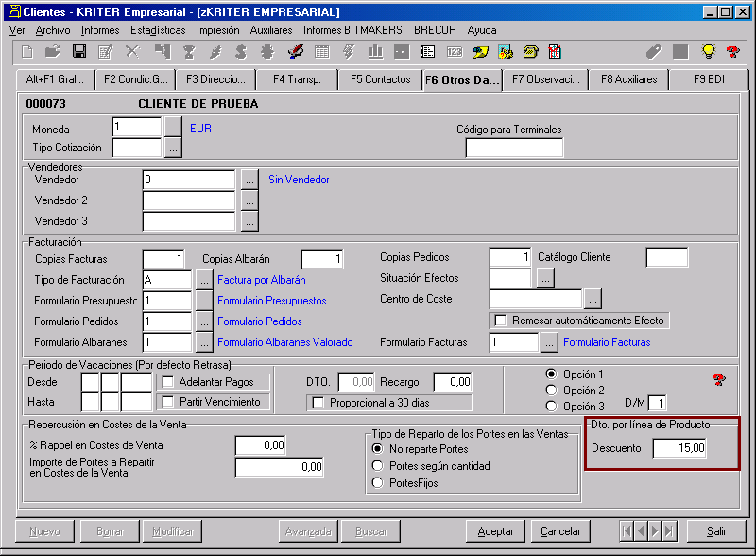Click the 123 counter toolbar icon
The width and height of the screenshot is (756, 556).
[455, 52]
